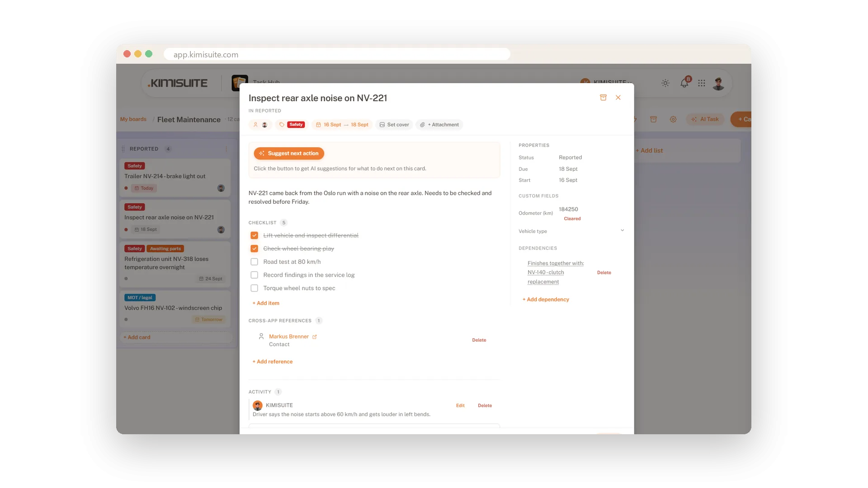
Task: Open the Status property value Reported
Action: [570, 158]
